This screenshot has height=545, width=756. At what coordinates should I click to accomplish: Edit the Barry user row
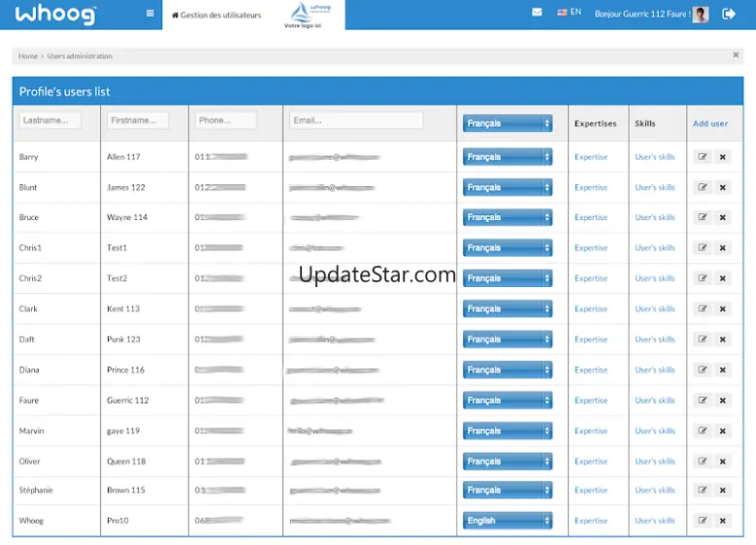[703, 156]
